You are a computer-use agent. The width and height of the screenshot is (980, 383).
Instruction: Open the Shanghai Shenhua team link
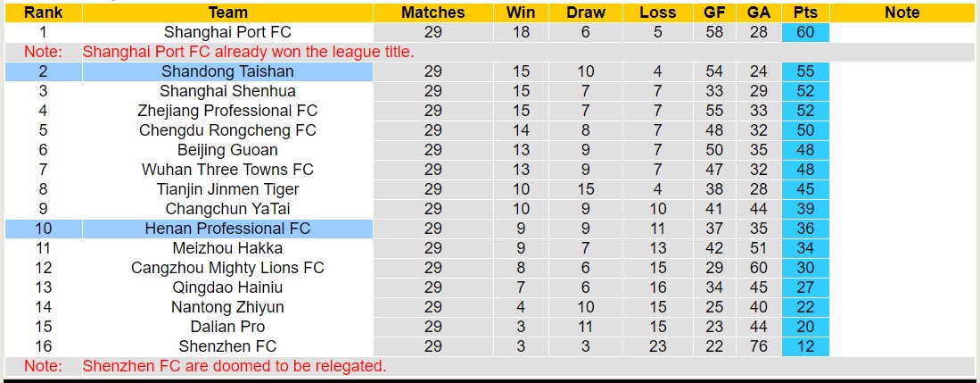pyautogui.click(x=227, y=91)
